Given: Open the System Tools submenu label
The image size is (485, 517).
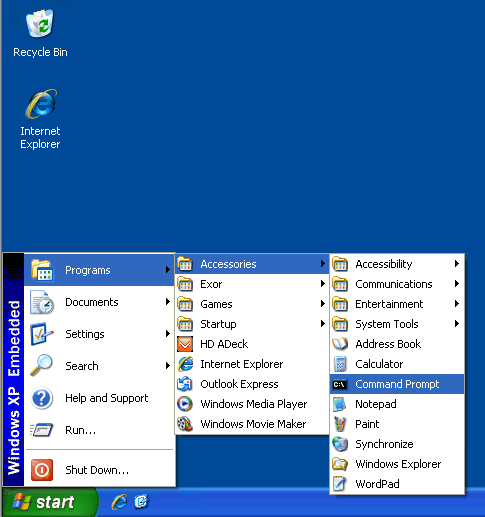Looking at the screenshot, I should 387,324.
